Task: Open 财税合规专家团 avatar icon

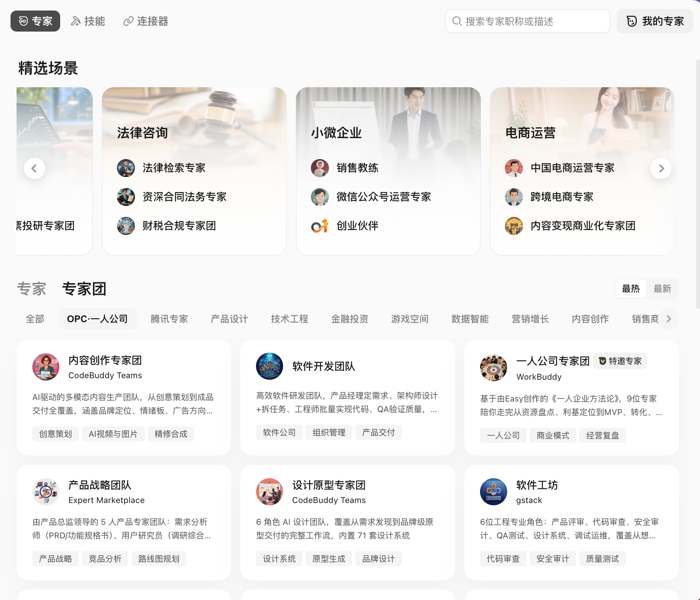Action: click(126, 226)
